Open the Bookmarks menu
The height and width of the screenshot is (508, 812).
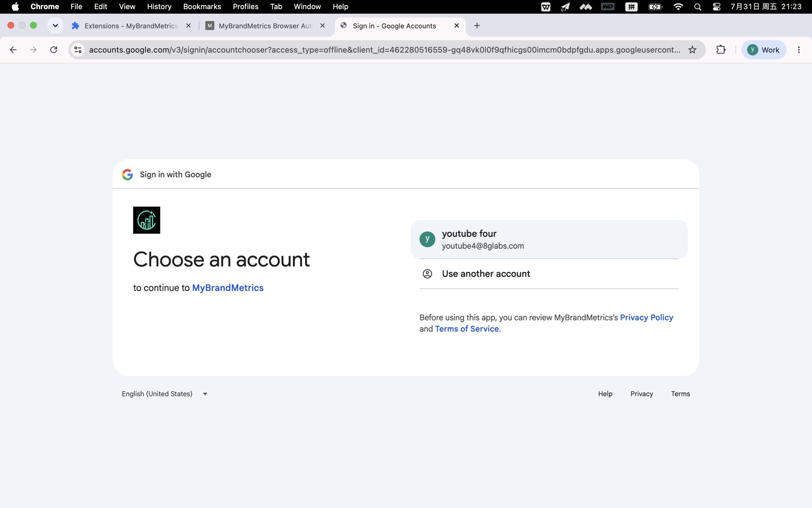(202, 7)
